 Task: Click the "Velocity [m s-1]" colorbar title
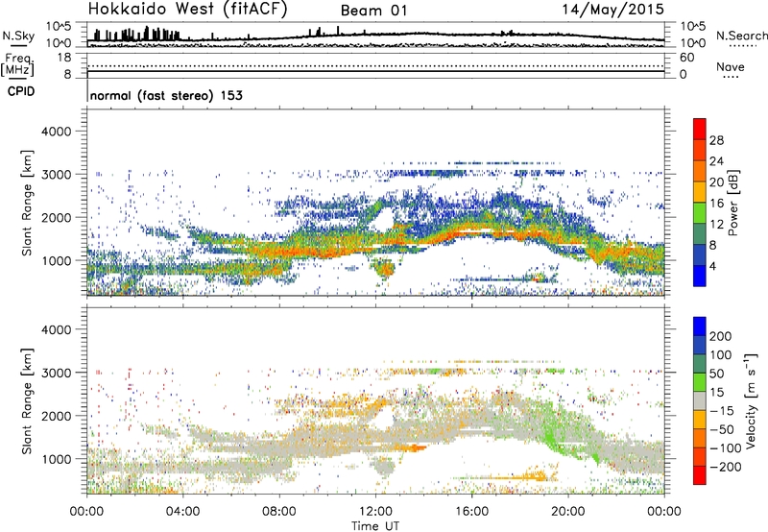coord(751,400)
